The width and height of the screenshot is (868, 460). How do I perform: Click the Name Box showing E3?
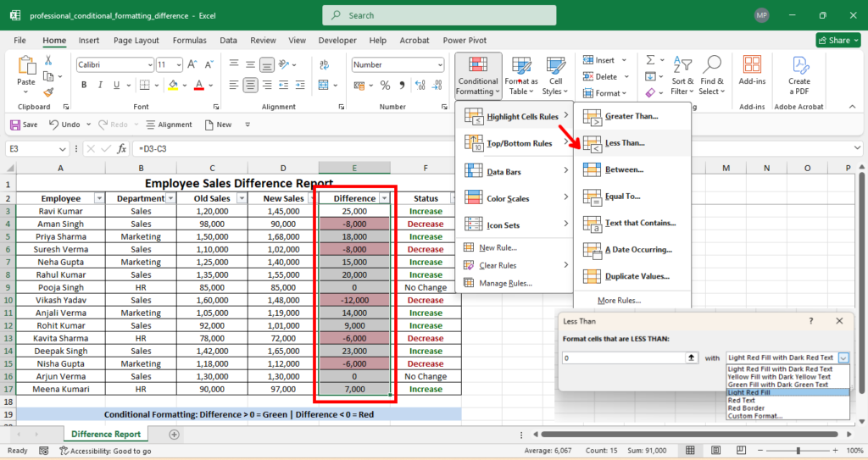(36, 148)
